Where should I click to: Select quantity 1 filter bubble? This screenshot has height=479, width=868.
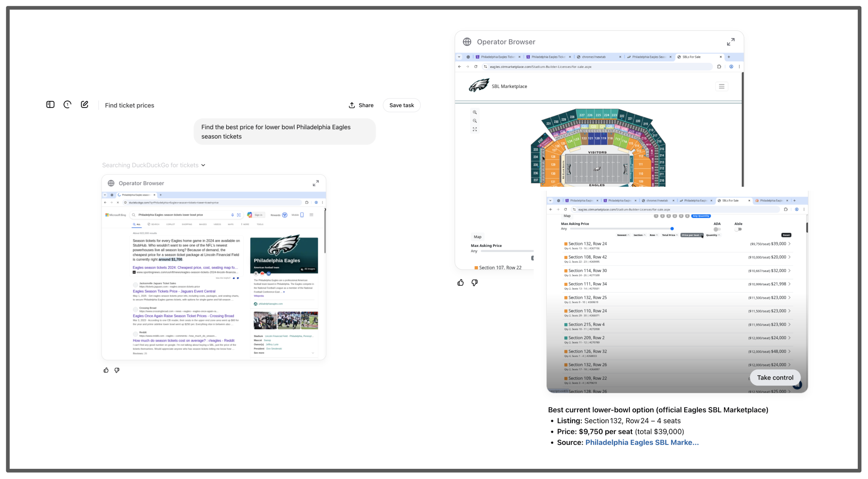656,216
